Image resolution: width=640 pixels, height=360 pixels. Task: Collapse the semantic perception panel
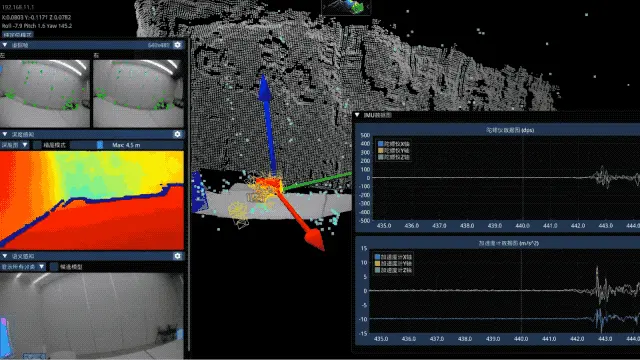click(5, 256)
